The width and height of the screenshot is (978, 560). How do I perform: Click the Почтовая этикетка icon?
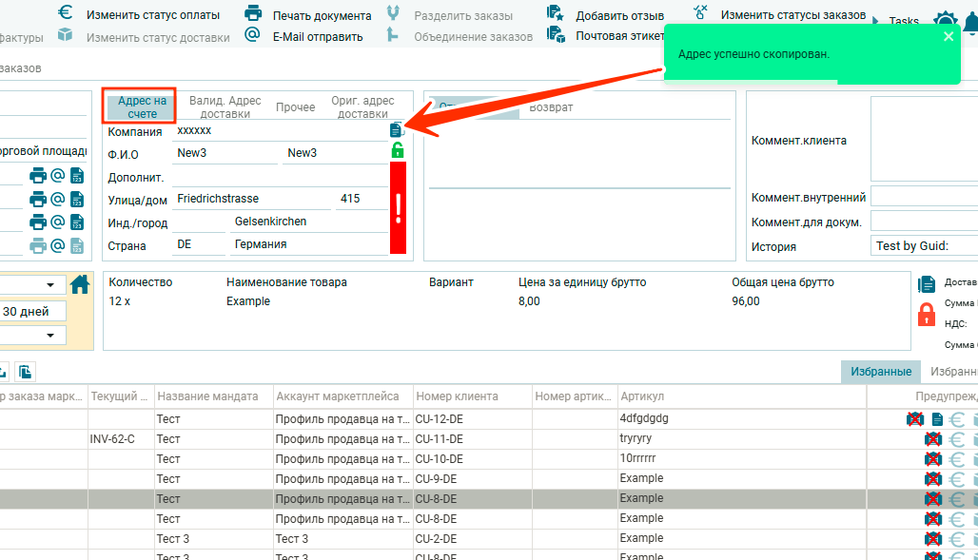pyautogui.click(x=556, y=35)
